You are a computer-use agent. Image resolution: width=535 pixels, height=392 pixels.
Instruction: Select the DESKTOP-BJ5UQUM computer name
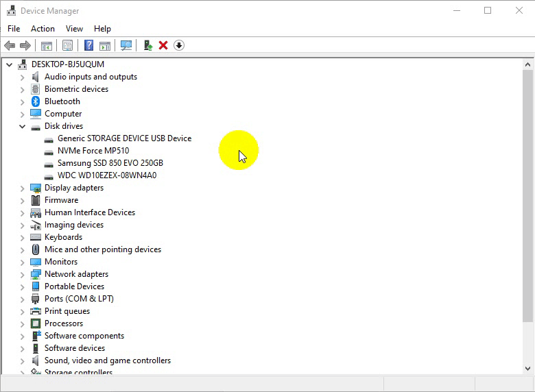click(x=68, y=64)
